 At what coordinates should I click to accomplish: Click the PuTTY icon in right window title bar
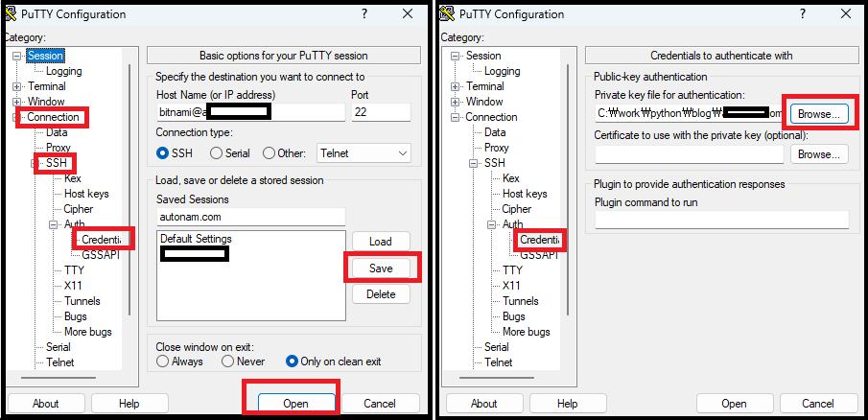coord(449,13)
